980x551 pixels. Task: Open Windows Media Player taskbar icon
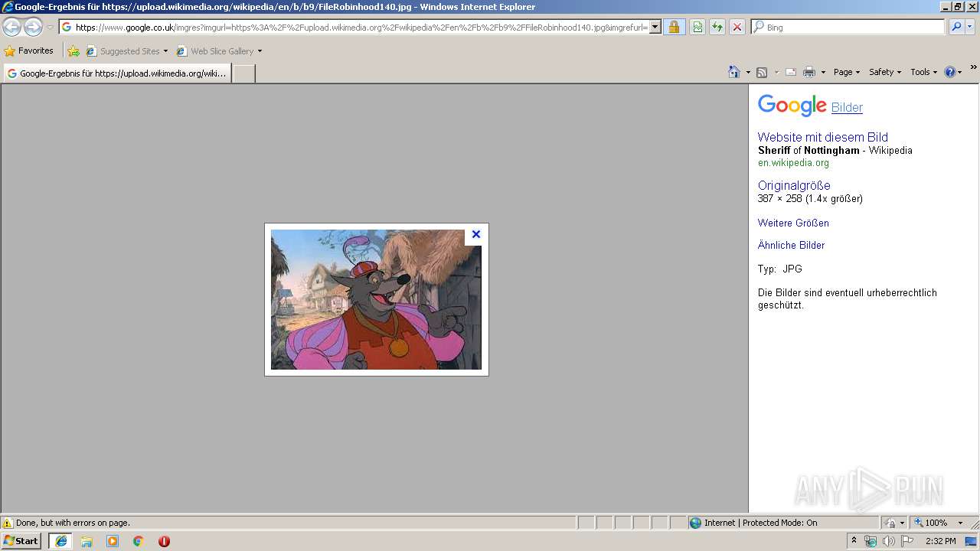[x=113, y=541]
